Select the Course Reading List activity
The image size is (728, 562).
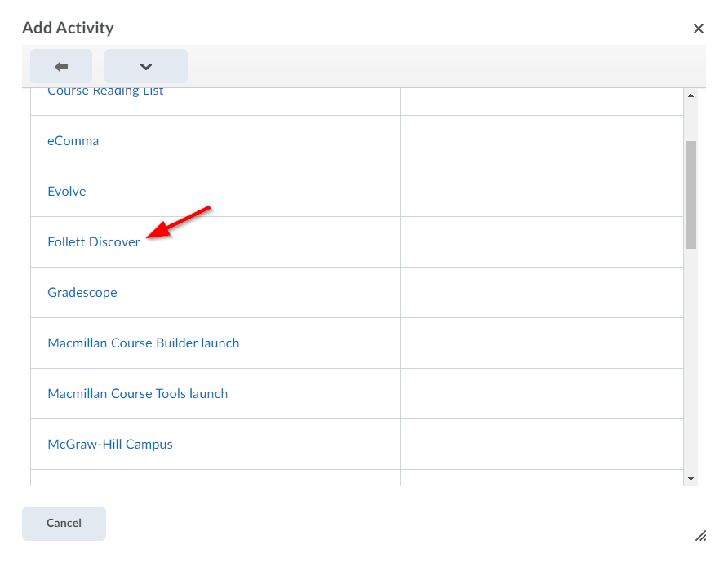pos(104,90)
